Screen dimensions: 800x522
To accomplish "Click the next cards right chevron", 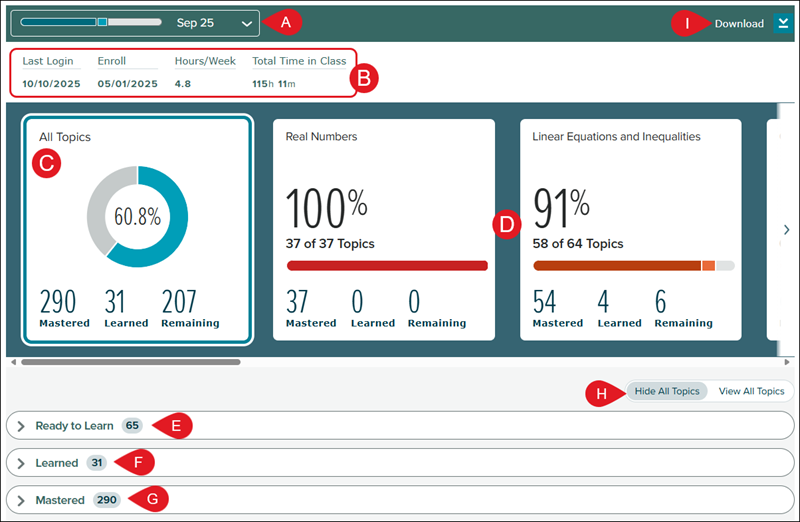I will click(786, 230).
